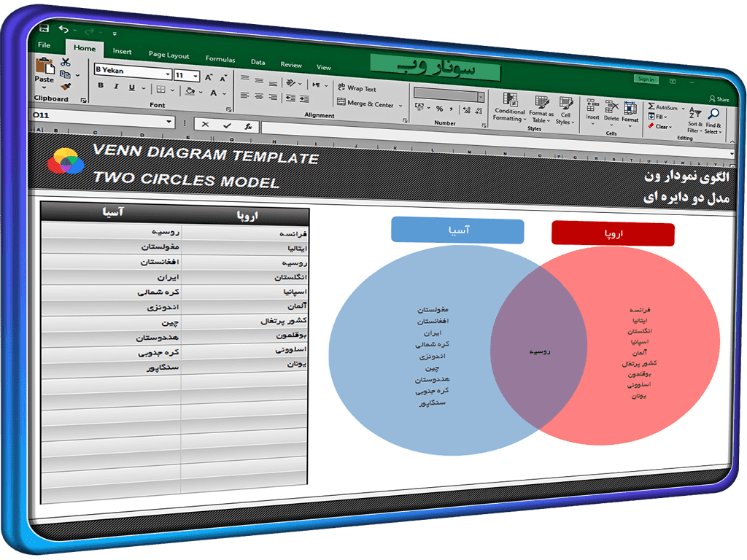Click the Undo arrow icon
Viewport: 747px width, 560px height.
click(x=64, y=29)
